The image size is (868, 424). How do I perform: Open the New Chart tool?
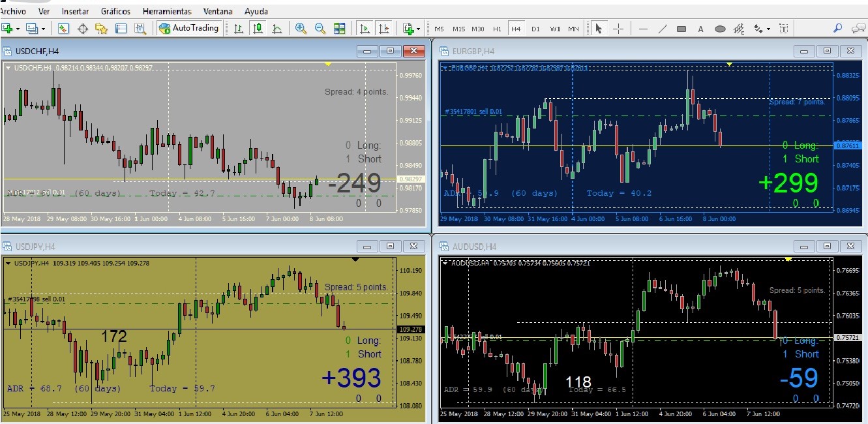tap(8, 28)
